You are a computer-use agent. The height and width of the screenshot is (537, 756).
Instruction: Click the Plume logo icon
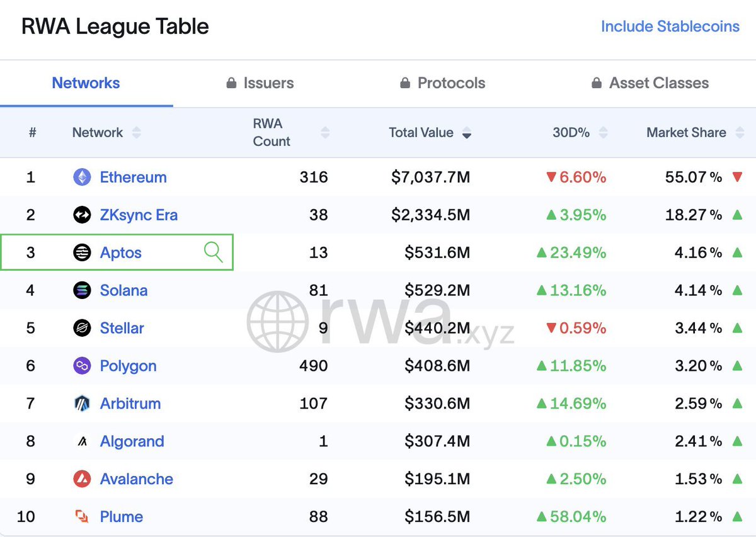tap(82, 517)
